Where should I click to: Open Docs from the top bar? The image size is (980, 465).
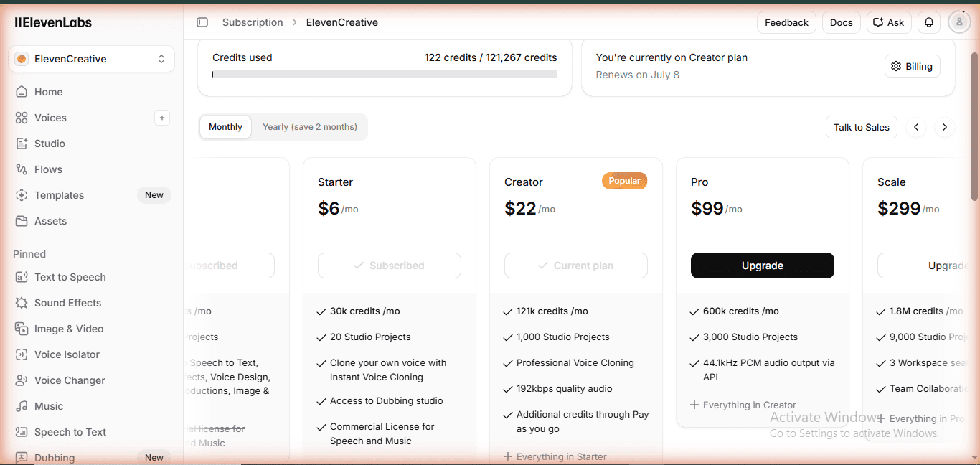(842, 22)
